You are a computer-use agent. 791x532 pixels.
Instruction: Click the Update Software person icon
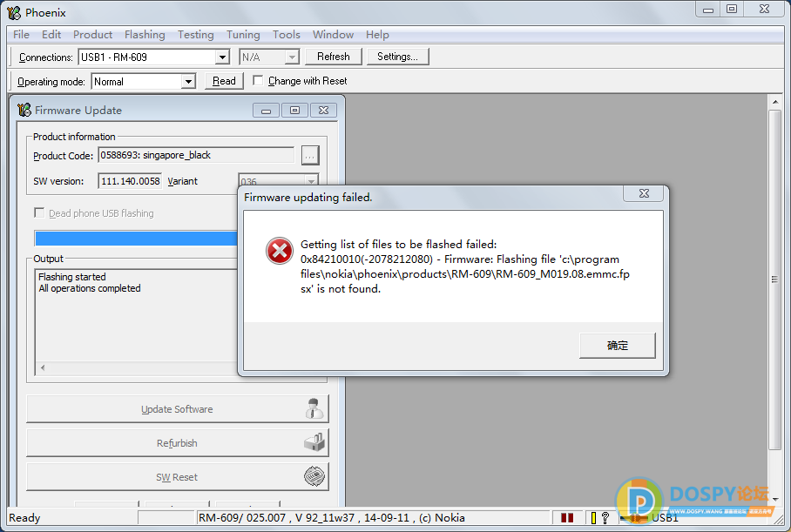tap(314, 408)
